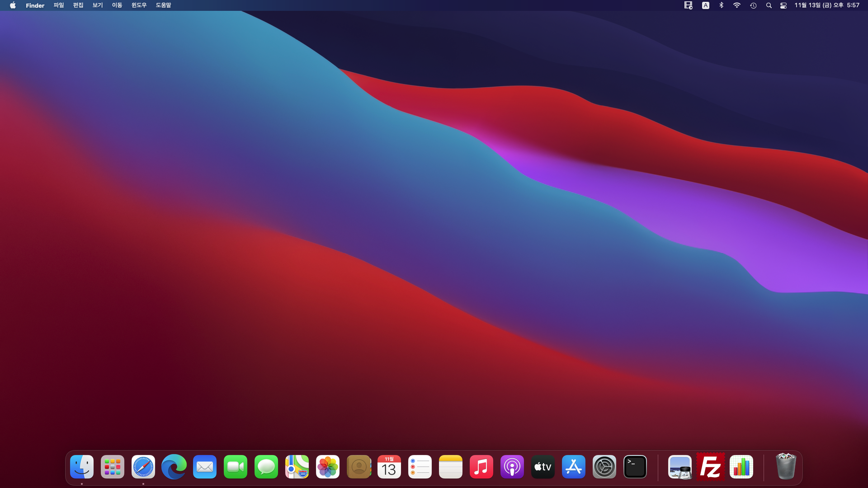The image size is (868, 488).
Task: Open Calendar showing date 13
Action: coord(389,467)
